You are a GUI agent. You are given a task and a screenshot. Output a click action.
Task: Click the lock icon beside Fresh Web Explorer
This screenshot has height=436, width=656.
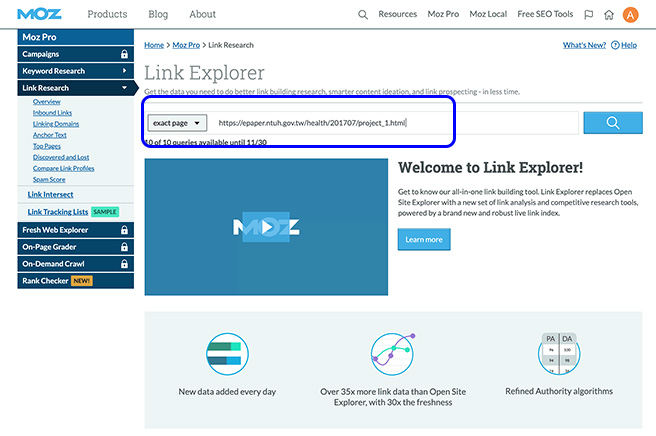124,230
